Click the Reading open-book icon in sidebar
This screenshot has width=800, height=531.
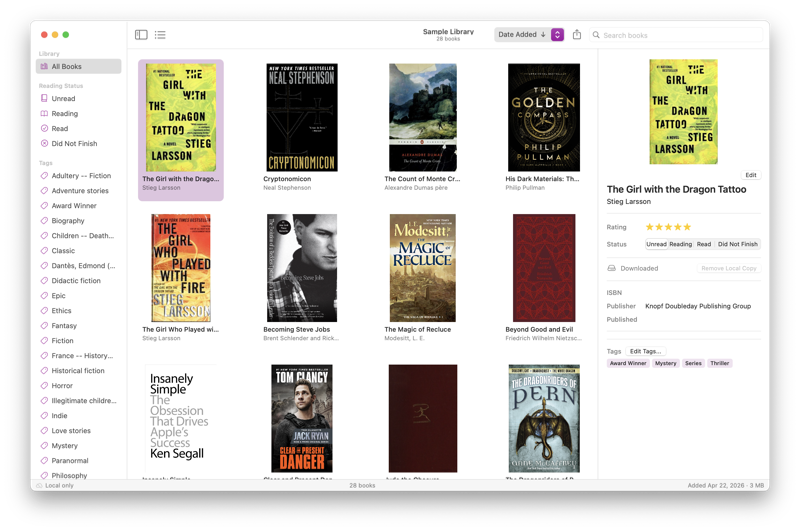coord(44,113)
